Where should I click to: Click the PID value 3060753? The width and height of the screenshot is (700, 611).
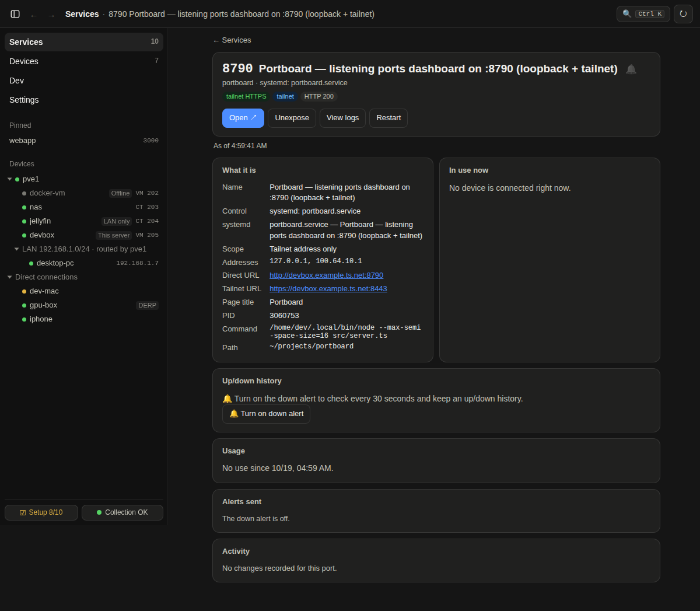click(x=284, y=316)
